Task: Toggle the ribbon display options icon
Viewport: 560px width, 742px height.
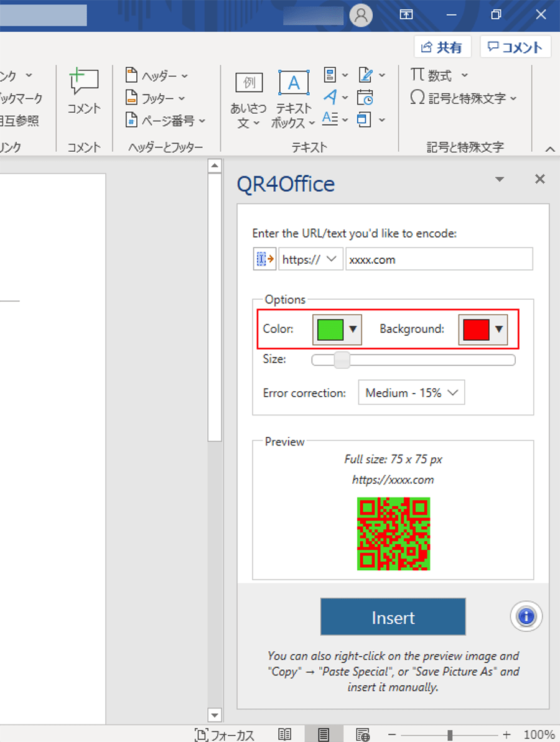Action: [406, 15]
